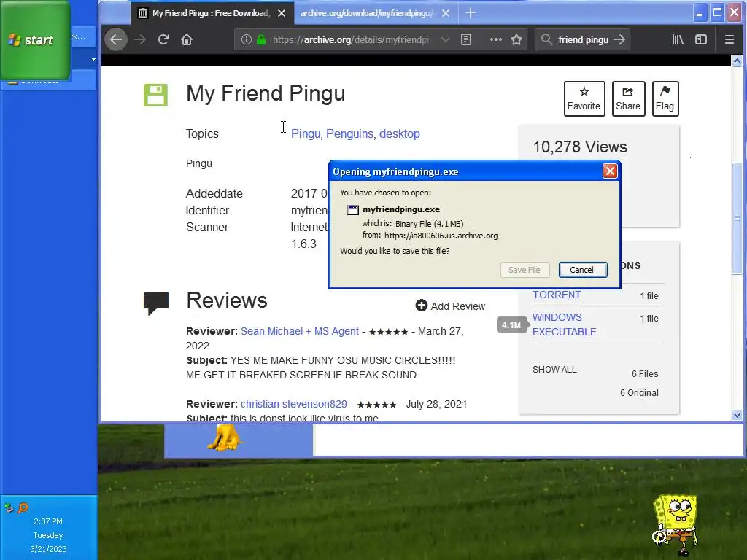Select WINDOWS EXECUTABLE download option

pyautogui.click(x=564, y=324)
